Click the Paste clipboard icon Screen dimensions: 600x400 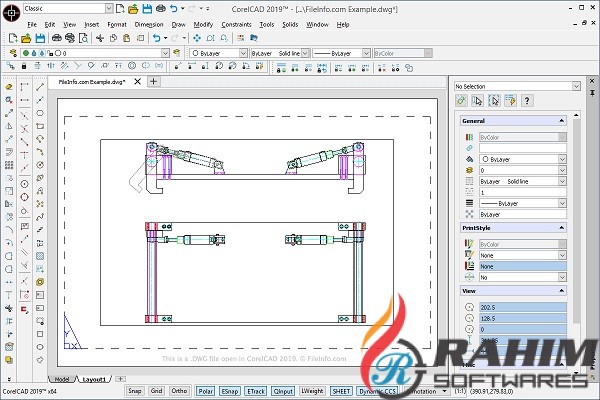click(127, 38)
